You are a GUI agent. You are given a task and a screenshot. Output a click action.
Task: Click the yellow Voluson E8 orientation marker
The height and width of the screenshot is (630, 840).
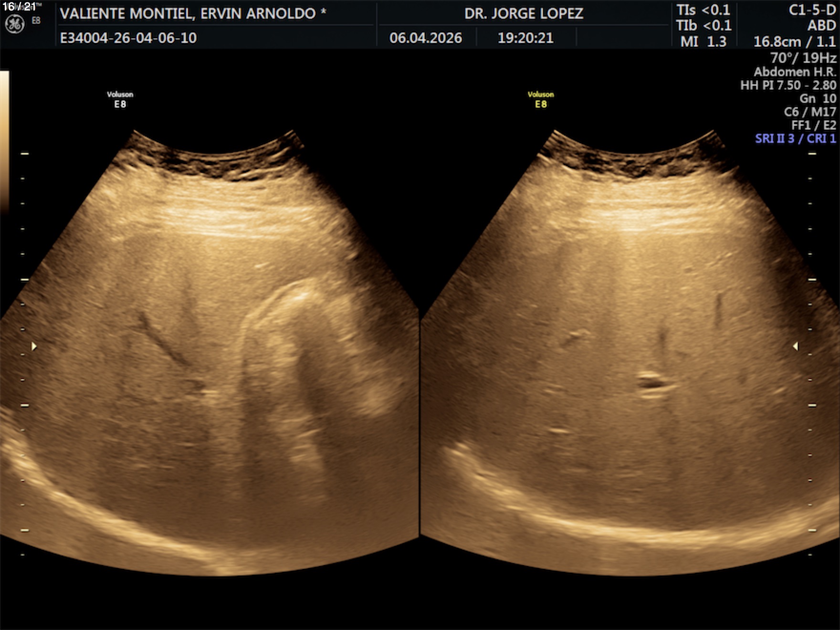tap(540, 99)
